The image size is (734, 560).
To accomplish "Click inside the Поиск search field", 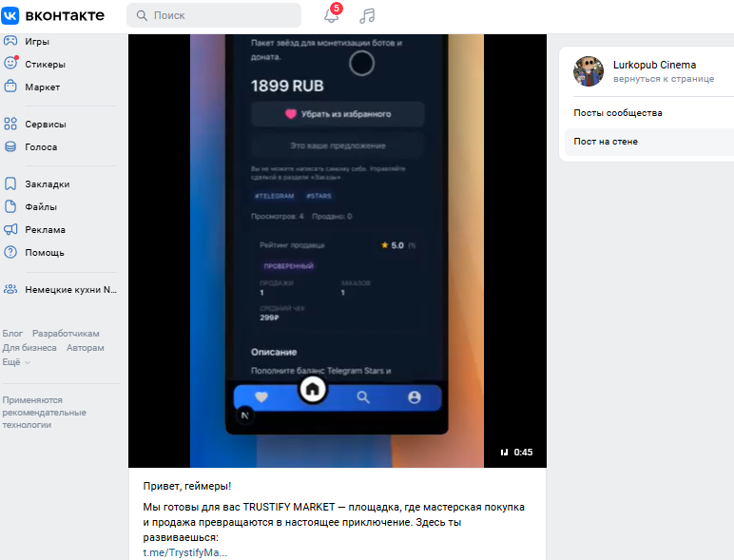I will tap(214, 15).
